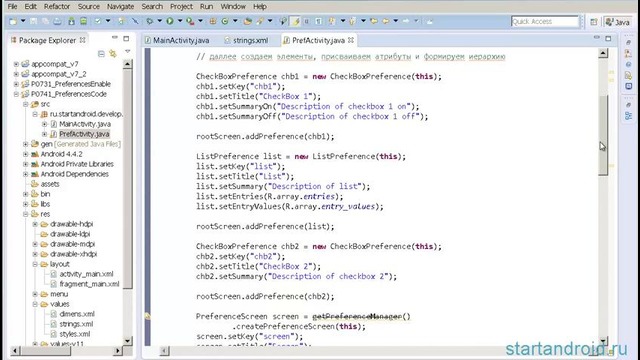Run Android Lint check icon
Screen dimensions: 640x360
tap(98, 21)
